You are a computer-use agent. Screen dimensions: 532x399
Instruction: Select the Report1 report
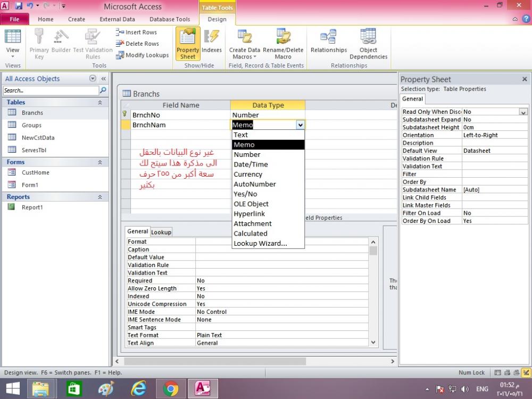[55, 207]
